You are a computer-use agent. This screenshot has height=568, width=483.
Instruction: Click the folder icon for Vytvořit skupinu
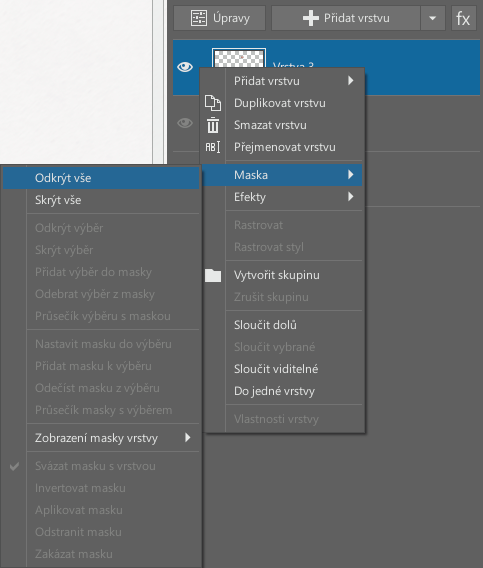[213, 275]
